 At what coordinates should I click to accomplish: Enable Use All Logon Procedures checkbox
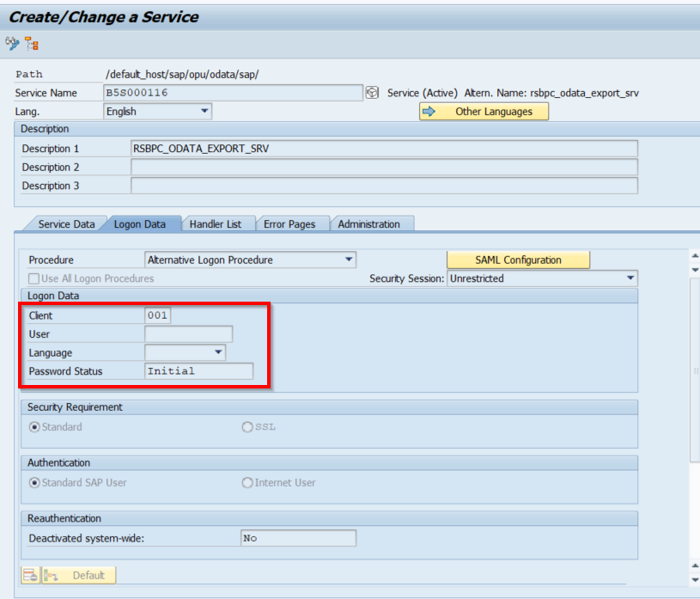pos(34,278)
